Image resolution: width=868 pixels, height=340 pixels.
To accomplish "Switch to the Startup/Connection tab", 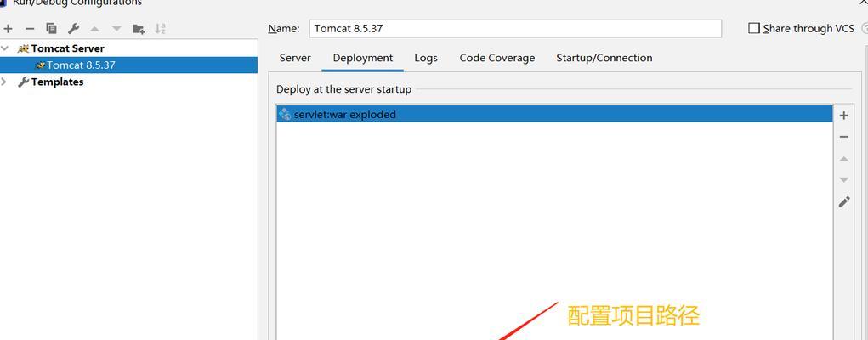I will 604,58.
